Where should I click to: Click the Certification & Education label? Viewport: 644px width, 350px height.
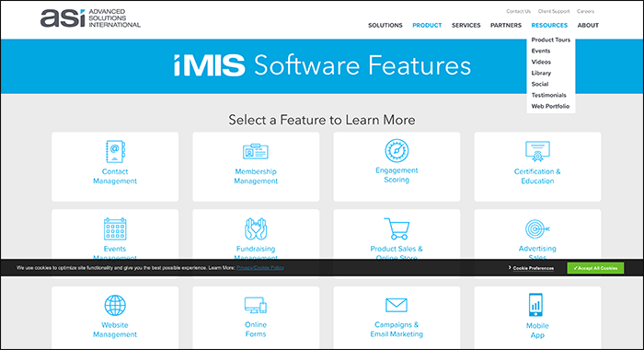pyautogui.click(x=537, y=177)
